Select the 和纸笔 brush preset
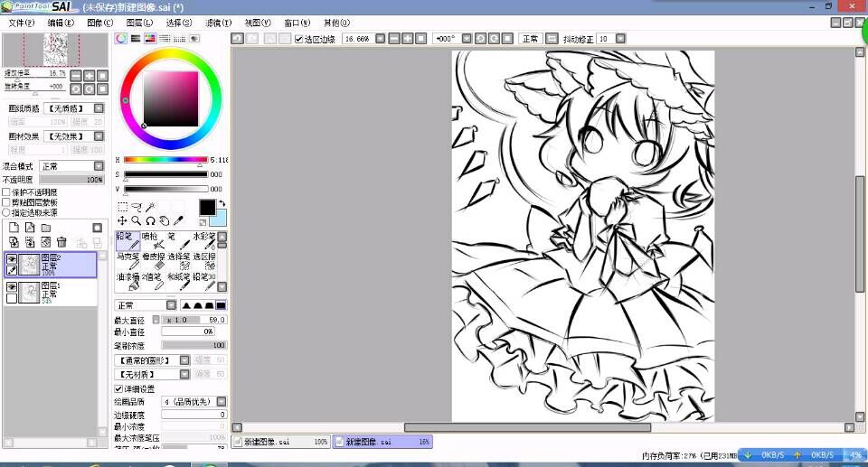 pyautogui.click(x=179, y=282)
